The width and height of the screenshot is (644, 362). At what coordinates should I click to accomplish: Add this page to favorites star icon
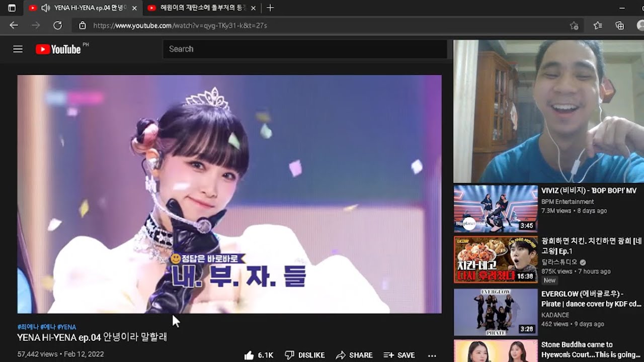tap(574, 26)
